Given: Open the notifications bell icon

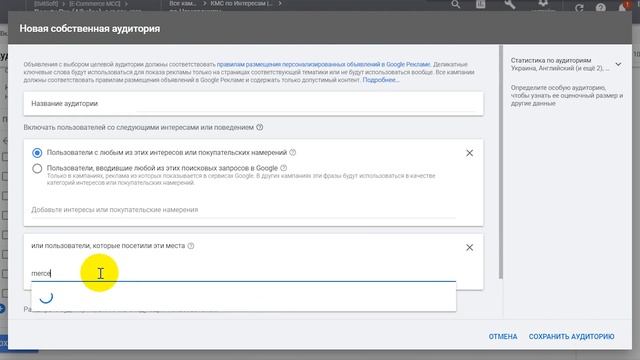Looking at the screenshot, I should click(x=623, y=7).
